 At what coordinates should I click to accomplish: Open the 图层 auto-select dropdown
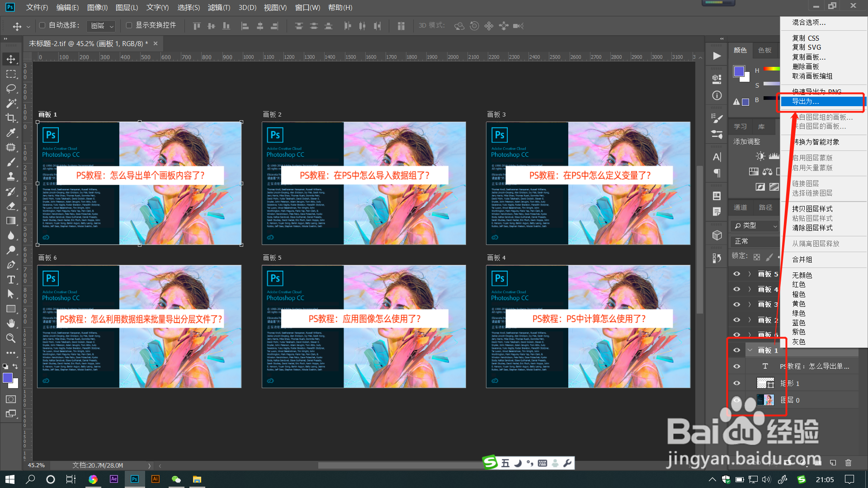point(101,26)
